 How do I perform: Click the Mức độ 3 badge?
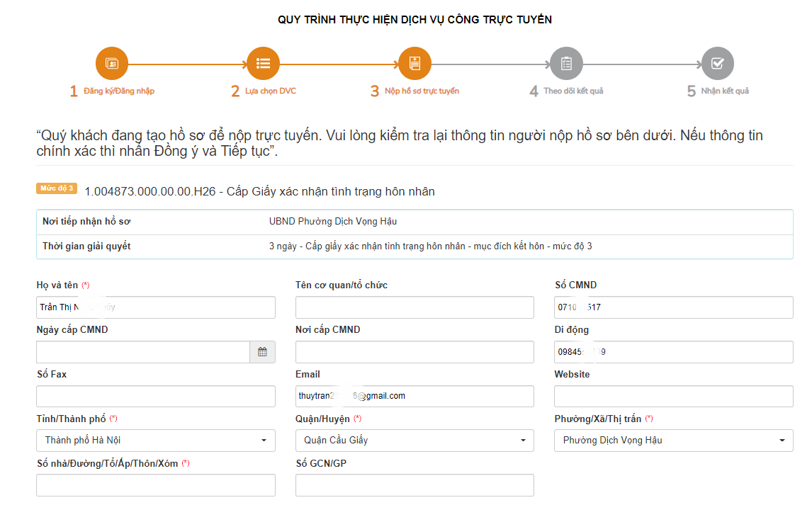(x=57, y=188)
